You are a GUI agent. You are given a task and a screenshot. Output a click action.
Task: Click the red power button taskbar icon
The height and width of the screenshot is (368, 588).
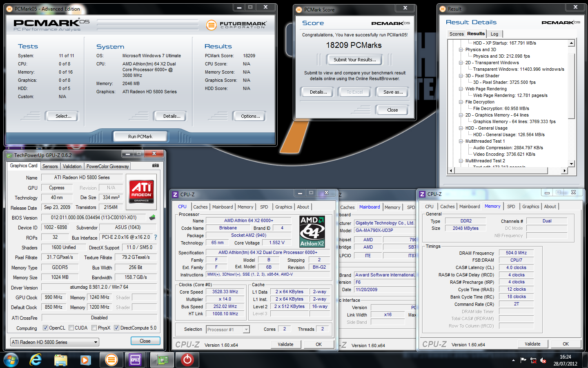(x=187, y=360)
